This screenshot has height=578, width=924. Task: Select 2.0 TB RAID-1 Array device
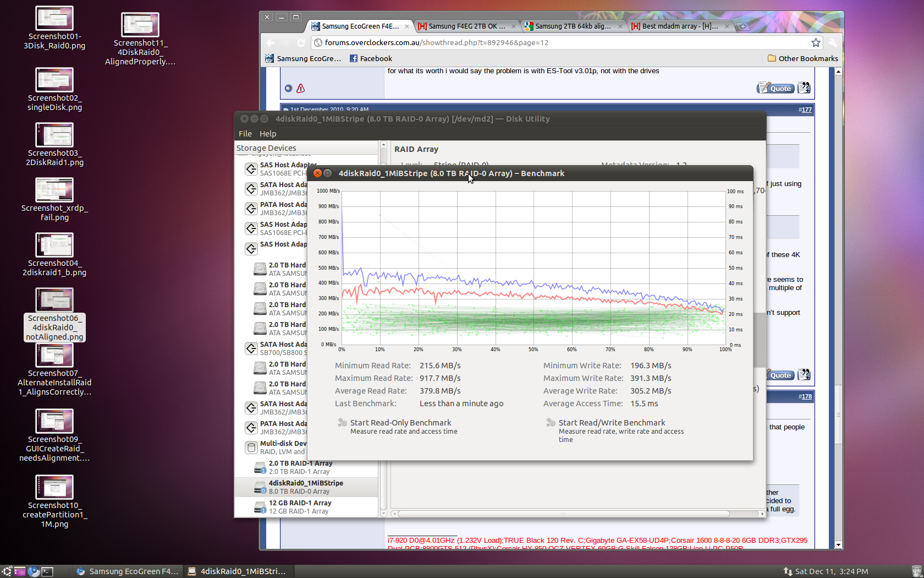pyautogui.click(x=306, y=467)
